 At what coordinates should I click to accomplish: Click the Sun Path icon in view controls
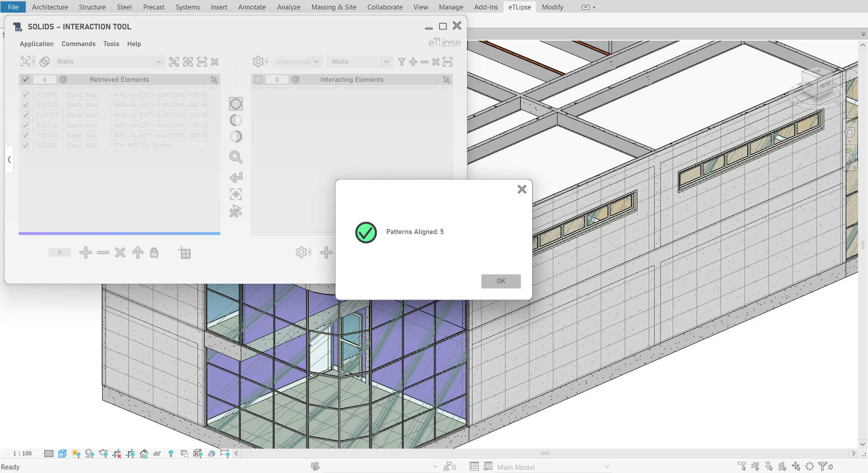click(x=76, y=454)
